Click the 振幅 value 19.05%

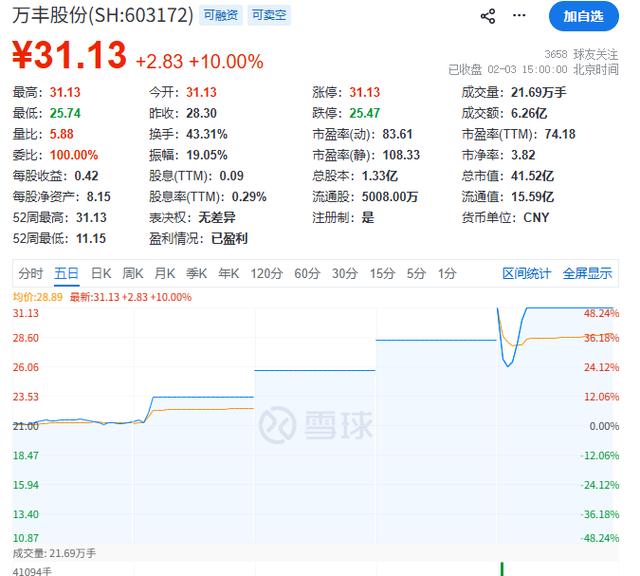[207, 155]
